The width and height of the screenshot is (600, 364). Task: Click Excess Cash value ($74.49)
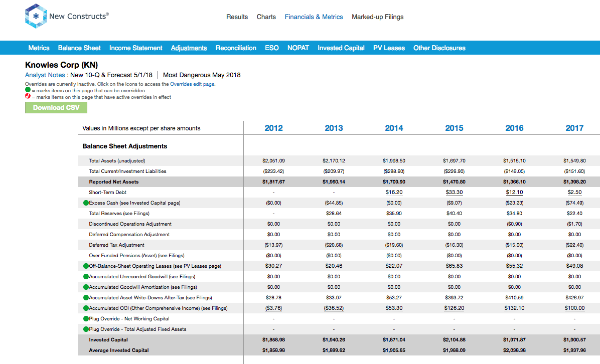[x=574, y=203]
